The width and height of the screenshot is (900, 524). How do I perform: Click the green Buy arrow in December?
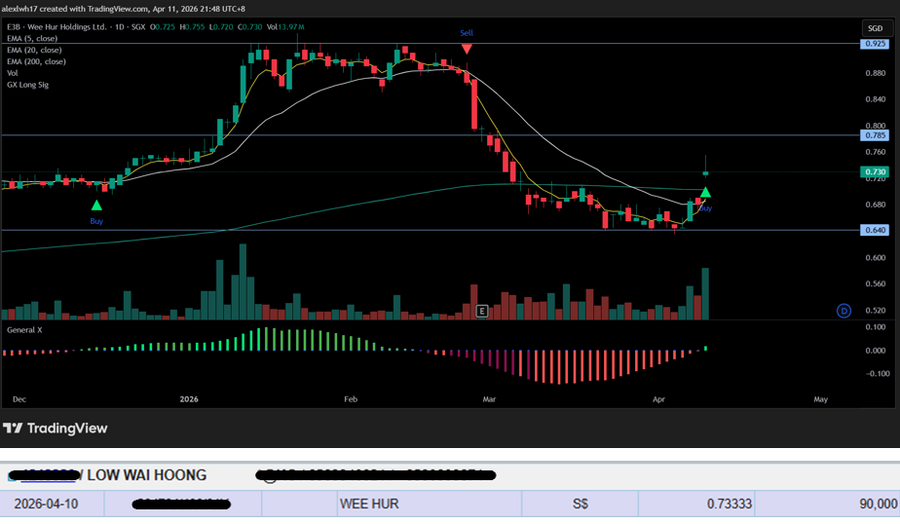coord(96,204)
